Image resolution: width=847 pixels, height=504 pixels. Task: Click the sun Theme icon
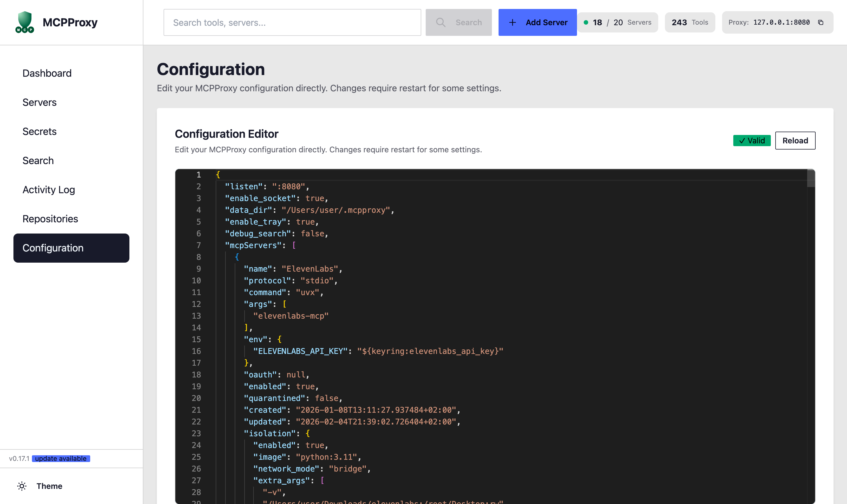[x=22, y=486]
